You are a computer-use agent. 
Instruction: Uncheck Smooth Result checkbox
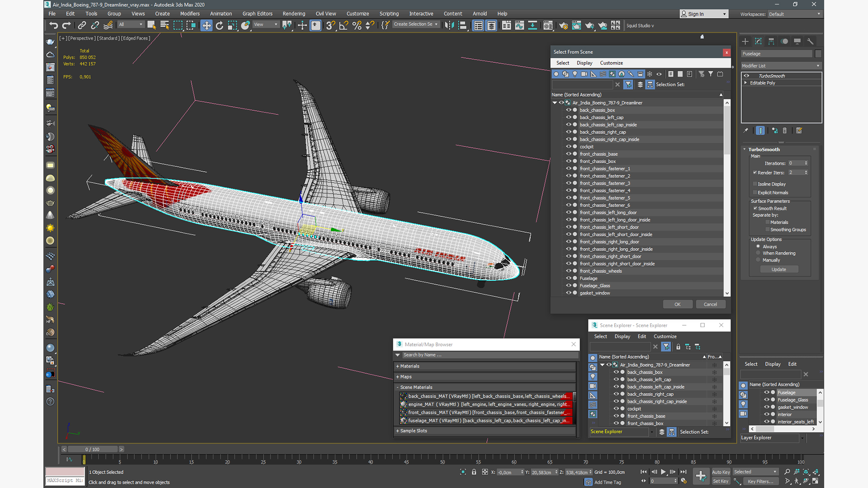coord(755,208)
